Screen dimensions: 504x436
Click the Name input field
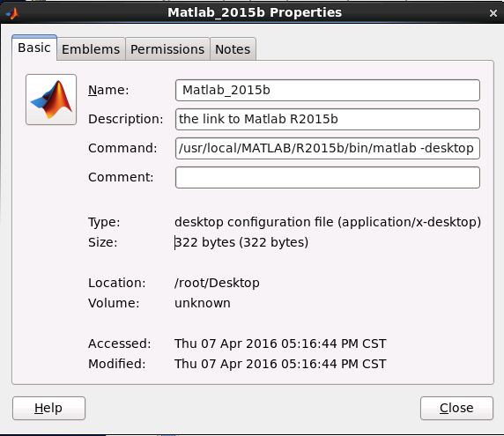[x=328, y=91]
